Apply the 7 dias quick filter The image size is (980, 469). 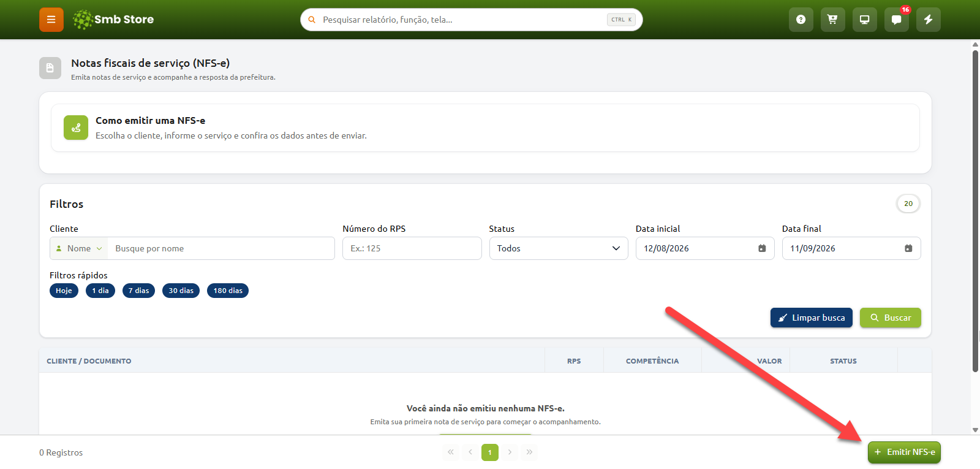tap(138, 291)
